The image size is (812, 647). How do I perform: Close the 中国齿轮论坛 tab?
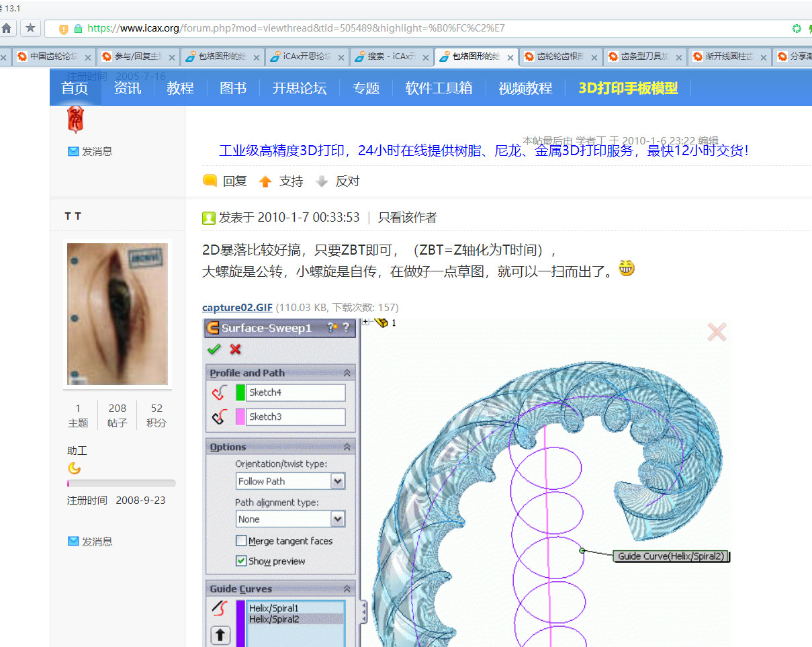pos(87,57)
